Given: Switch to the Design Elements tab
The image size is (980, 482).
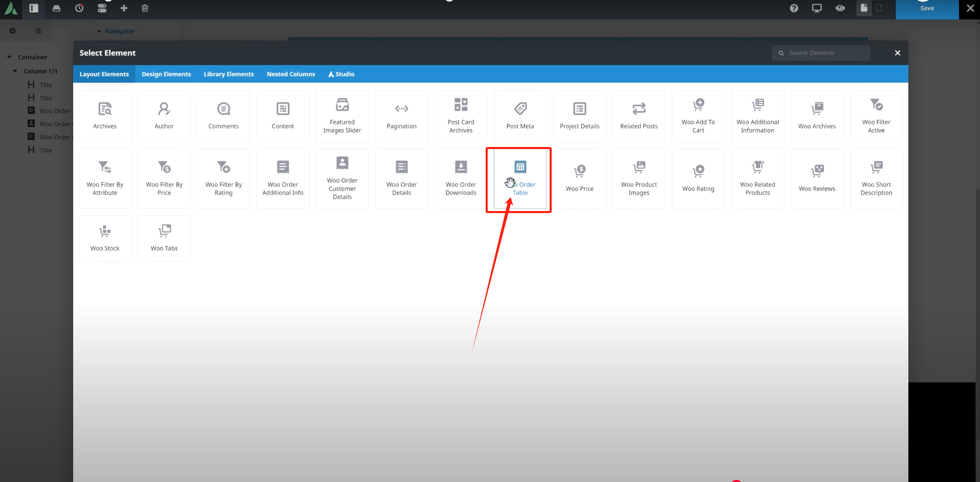Looking at the screenshot, I should tap(166, 74).
